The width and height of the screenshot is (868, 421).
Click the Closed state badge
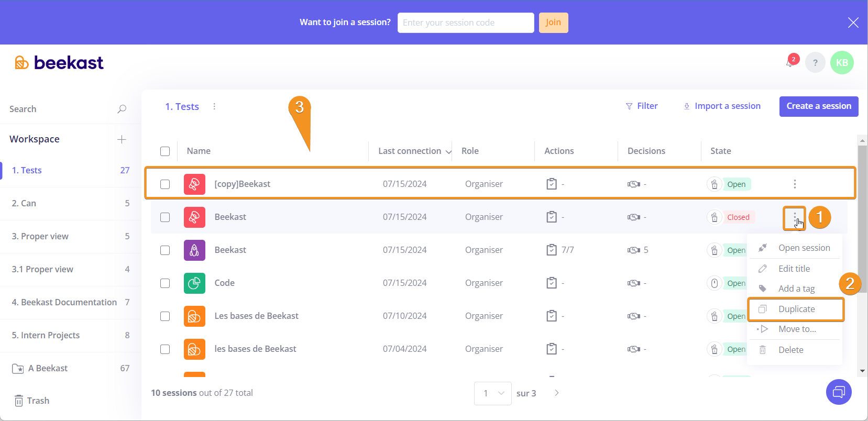[738, 217]
